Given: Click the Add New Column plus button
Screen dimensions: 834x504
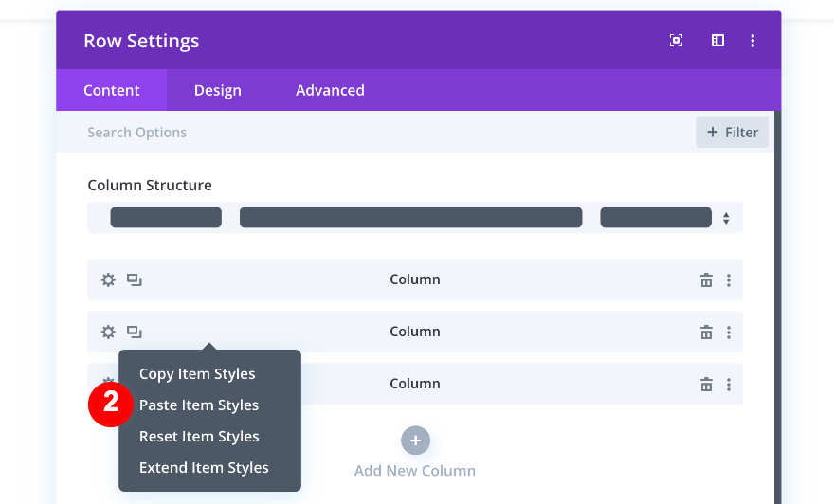Looking at the screenshot, I should 415,441.
